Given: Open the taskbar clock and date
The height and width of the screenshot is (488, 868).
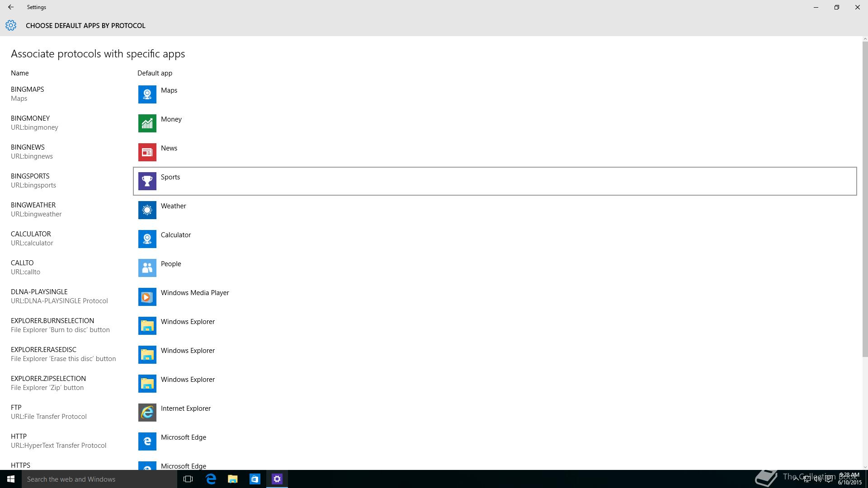Looking at the screenshot, I should click(850, 479).
